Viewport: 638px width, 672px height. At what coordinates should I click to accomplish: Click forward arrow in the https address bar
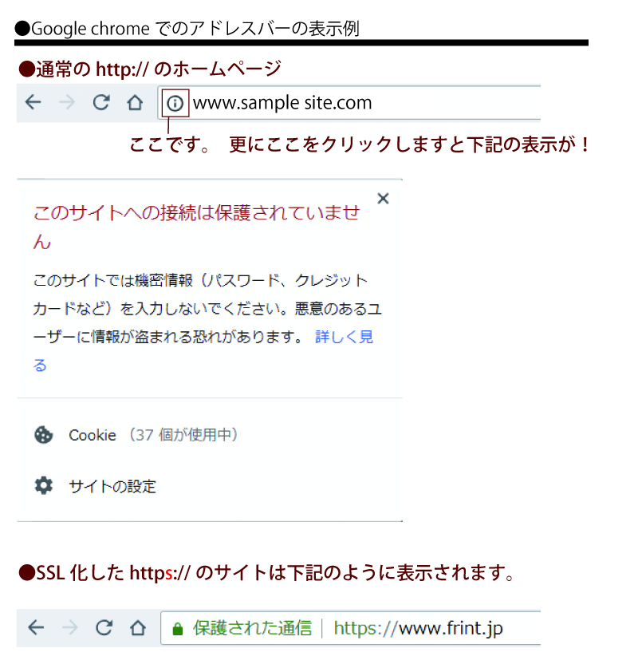(x=70, y=627)
